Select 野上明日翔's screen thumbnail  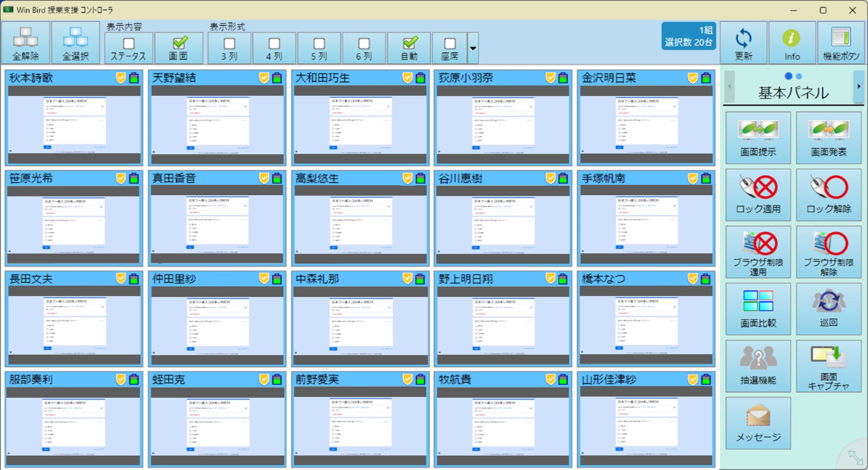[503, 326]
